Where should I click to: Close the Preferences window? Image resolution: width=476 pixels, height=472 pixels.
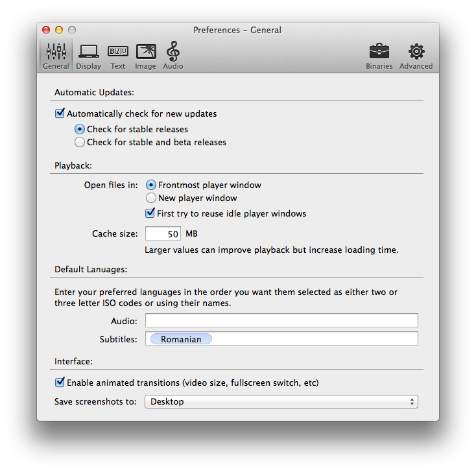(x=46, y=30)
